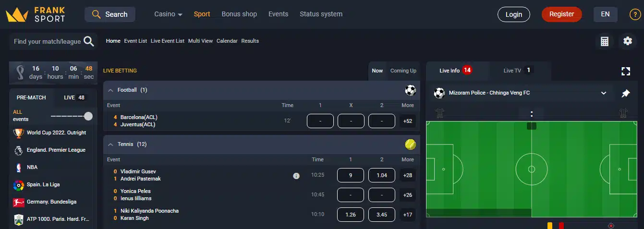
Task: Show +52 more markets for Barcelona
Action: click(x=408, y=121)
